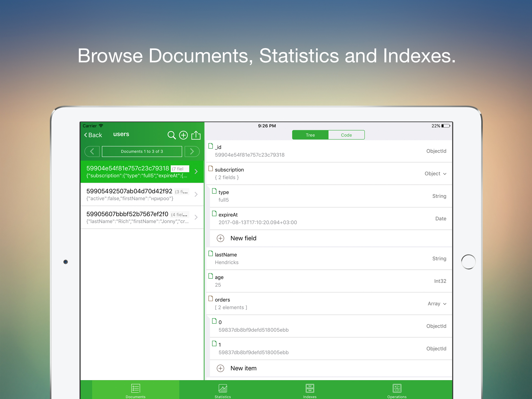Switch to Tree view
The image size is (532, 399).
click(310, 135)
